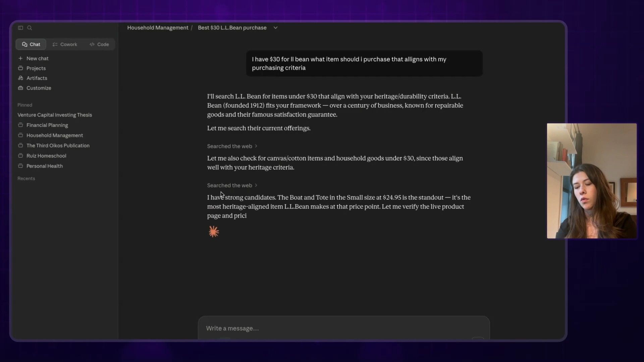Click the Artifacts icon

pyautogui.click(x=20, y=78)
